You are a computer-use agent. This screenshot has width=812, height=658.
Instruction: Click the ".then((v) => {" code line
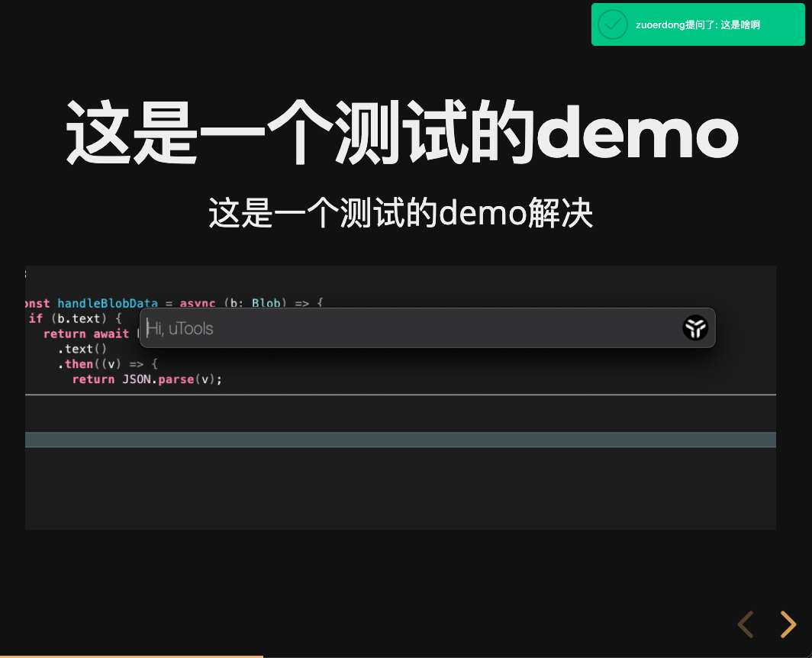pyautogui.click(x=107, y=364)
